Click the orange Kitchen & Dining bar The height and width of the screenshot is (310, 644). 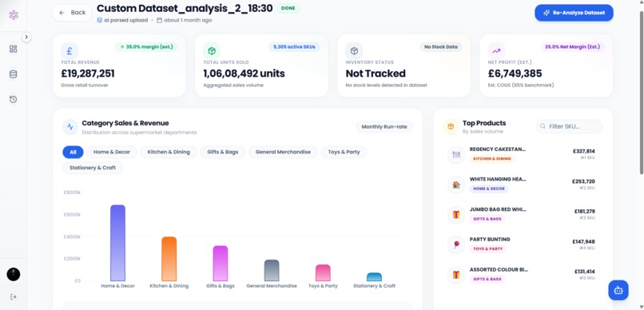169,259
